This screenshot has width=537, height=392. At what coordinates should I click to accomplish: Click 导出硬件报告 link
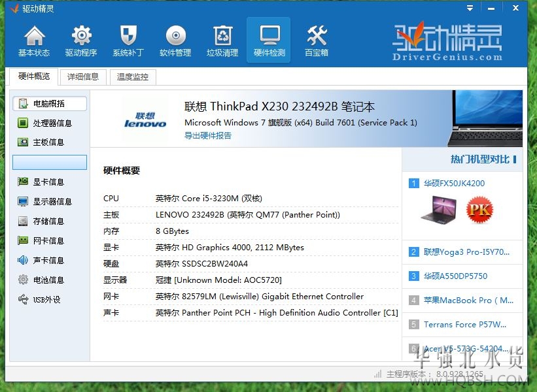208,135
